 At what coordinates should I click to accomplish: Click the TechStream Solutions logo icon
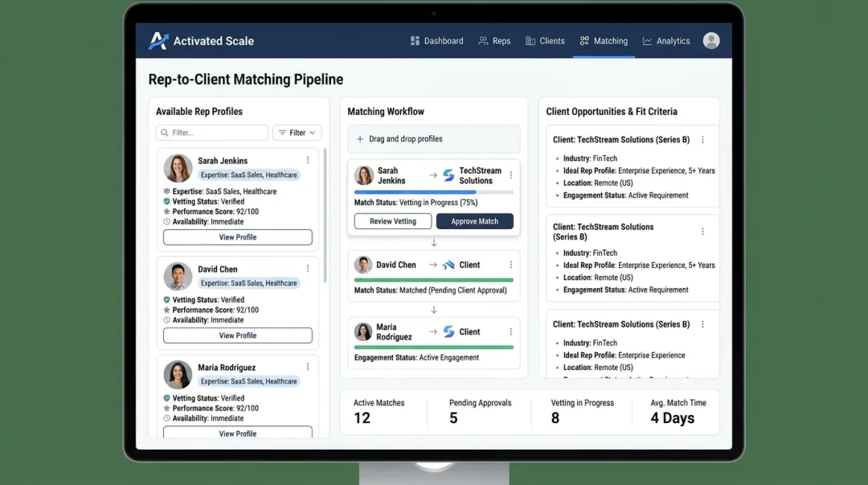click(x=448, y=175)
